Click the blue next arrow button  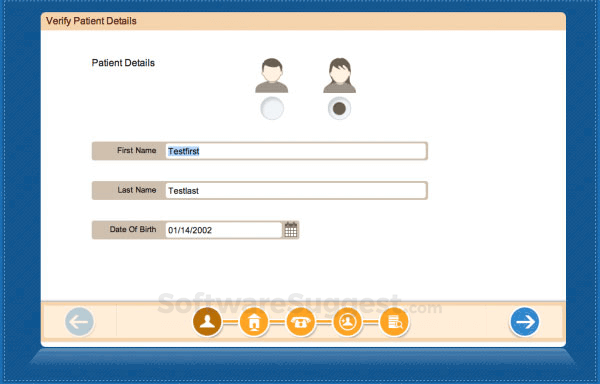tap(524, 322)
